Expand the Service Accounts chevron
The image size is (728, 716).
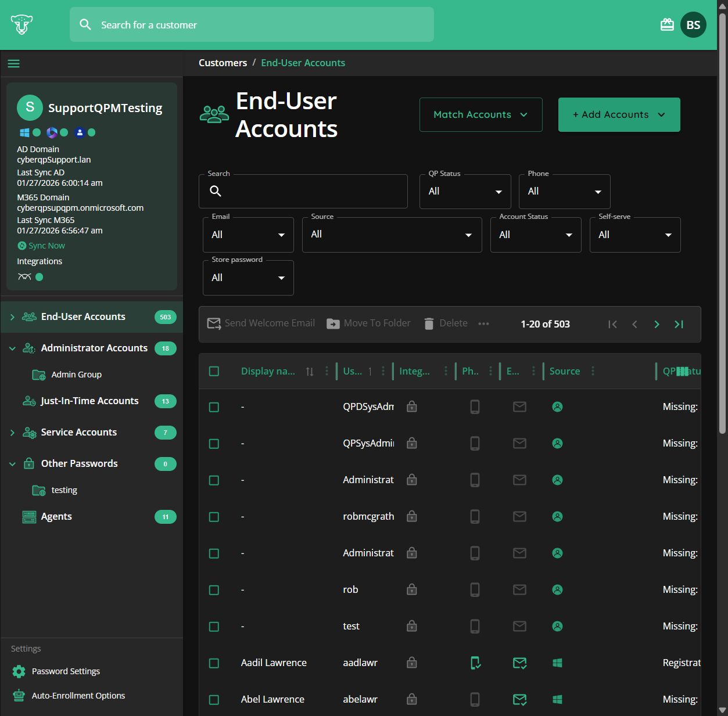click(x=12, y=433)
